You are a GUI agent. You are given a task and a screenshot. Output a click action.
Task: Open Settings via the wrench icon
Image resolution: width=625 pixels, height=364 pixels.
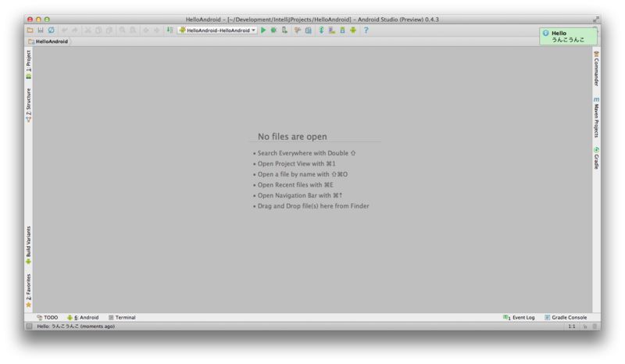(298, 30)
